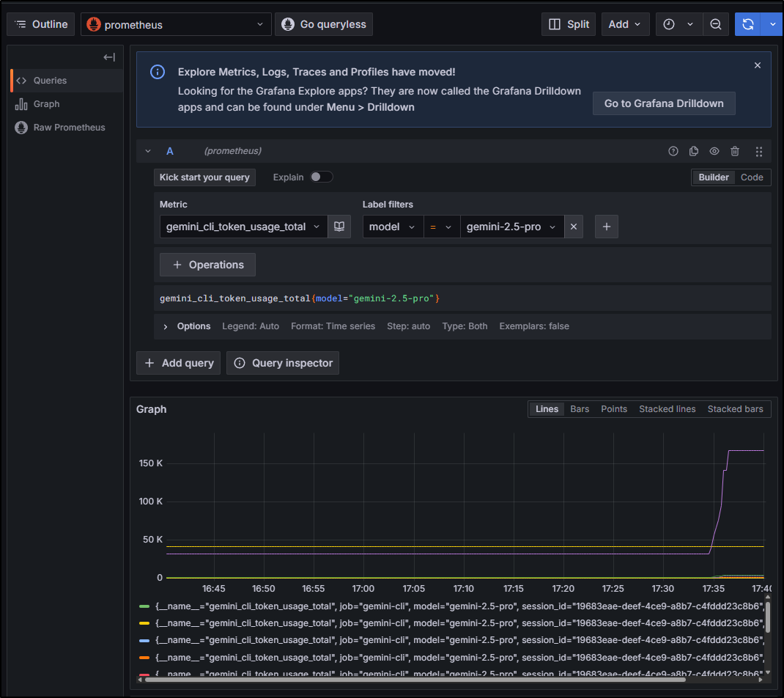This screenshot has height=698, width=784.
Task: Expand time range picker chevron
Action: click(x=690, y=24)
